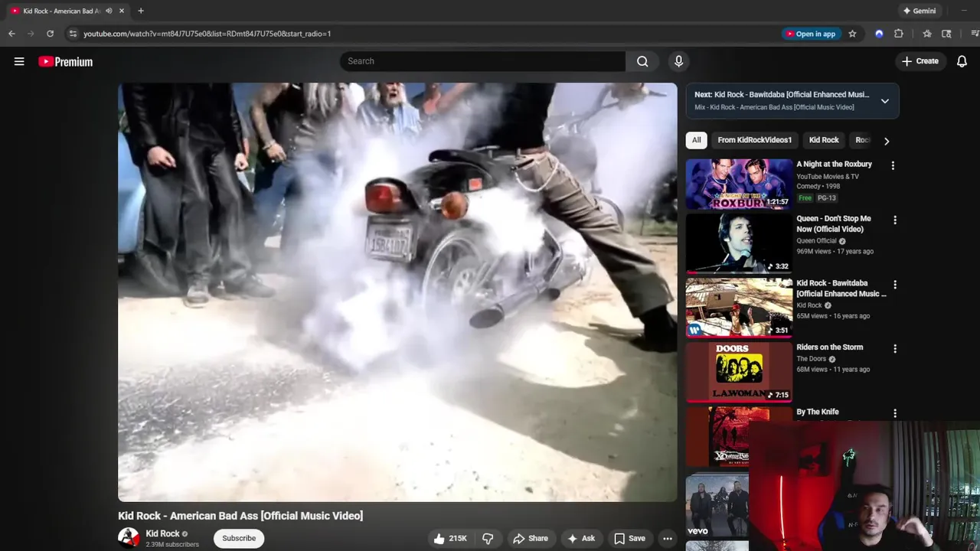Open the bookmarks star list icon
Image resolution: width=980 pixels, height=551 pixels.
(927, 34)
